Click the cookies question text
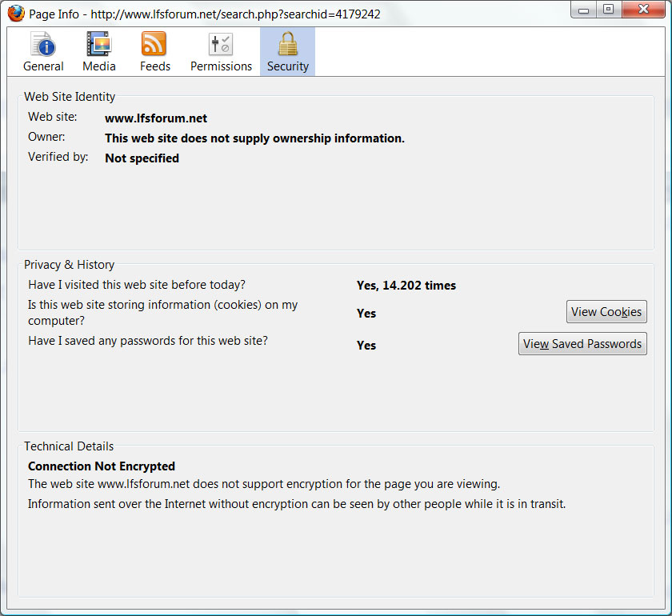This screenshot has height=616, width=672. tap(163, 313)
